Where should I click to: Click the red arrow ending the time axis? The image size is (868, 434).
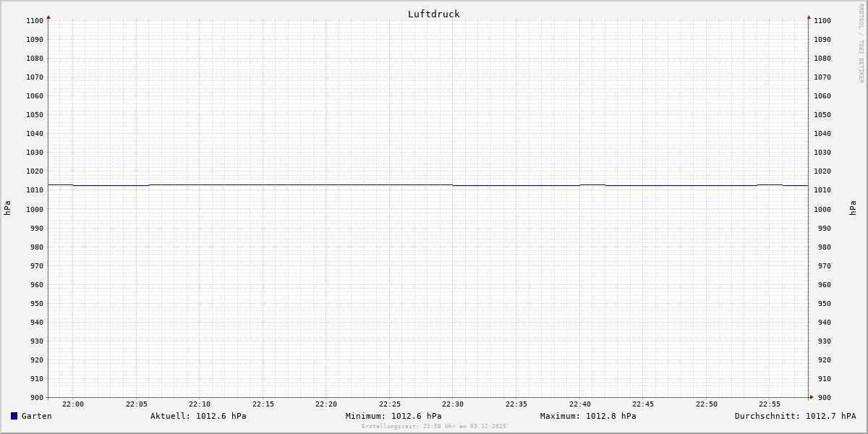point(812,397)
